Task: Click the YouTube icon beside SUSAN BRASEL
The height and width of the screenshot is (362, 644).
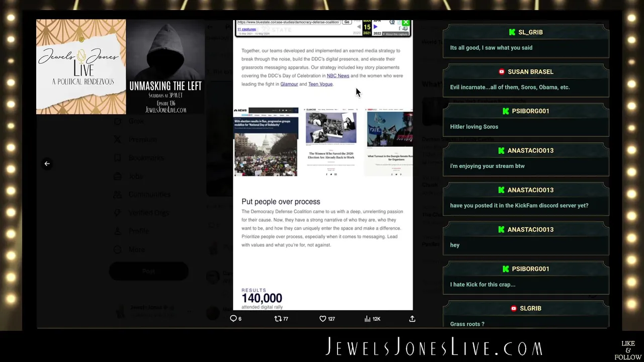Action: (x=502, y=72)
